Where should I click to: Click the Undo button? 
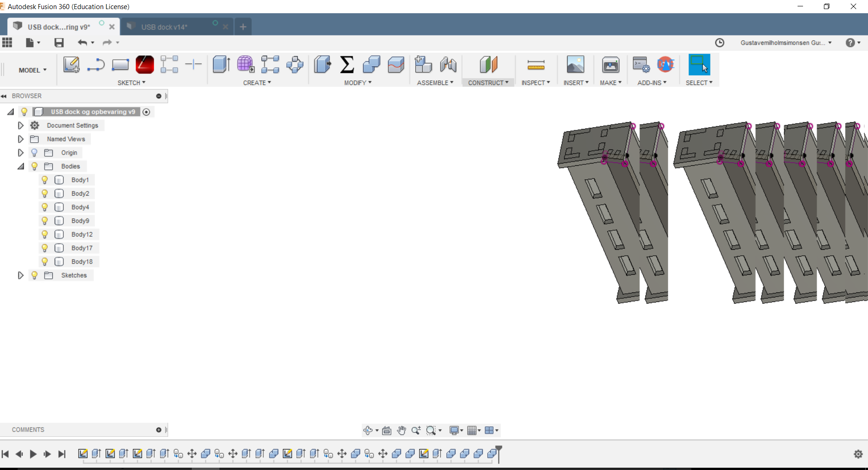(x=83, y=42)
